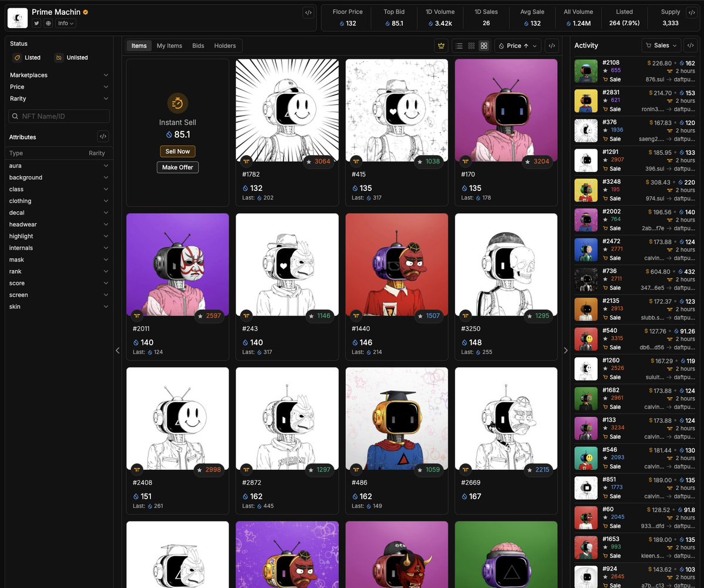Viewport: 704px width, 588px height.
Task: Open the Prime Machin Twitter link icon
Action: pyautogui.click(x=36, y=23)
